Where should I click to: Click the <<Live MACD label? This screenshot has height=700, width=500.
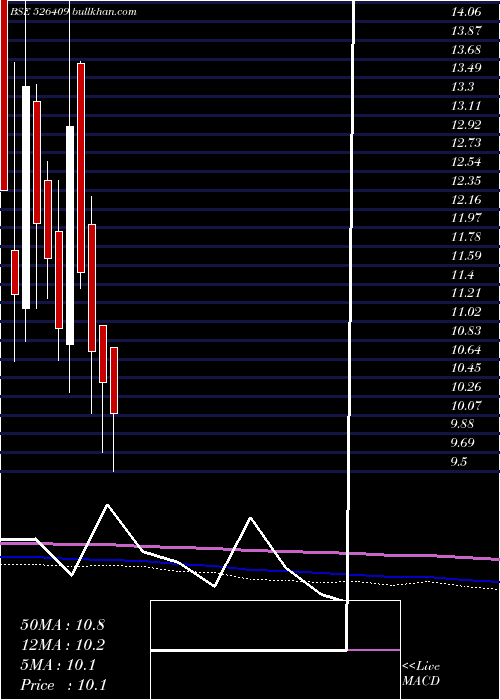pyautogui.click(x=421, y=674)
